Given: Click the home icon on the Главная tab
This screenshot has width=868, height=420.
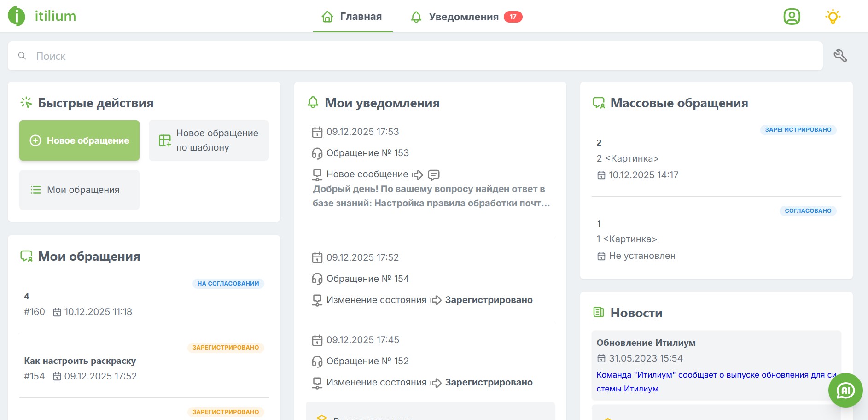Looking at the screenshot, I should (x=326, y=16).
